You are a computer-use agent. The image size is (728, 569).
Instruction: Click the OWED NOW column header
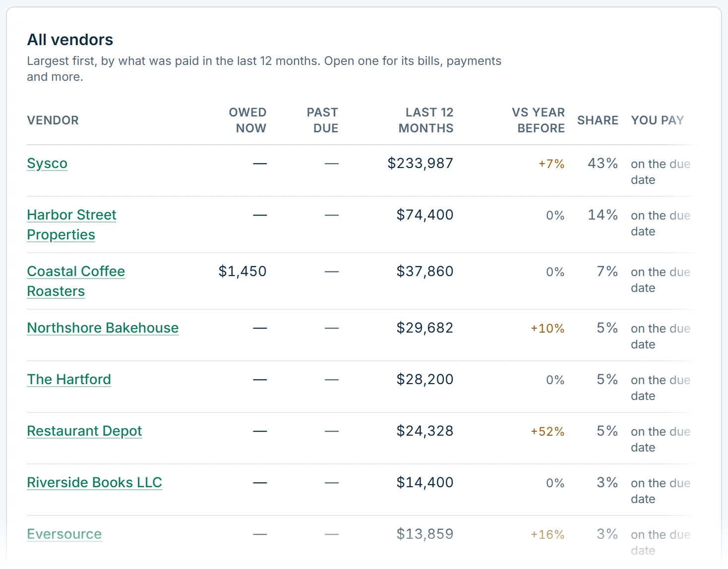(x=247, y=120)
